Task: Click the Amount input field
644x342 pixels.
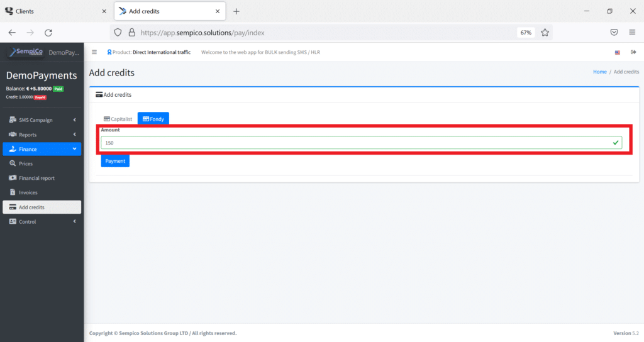Action: coord(361,143)
